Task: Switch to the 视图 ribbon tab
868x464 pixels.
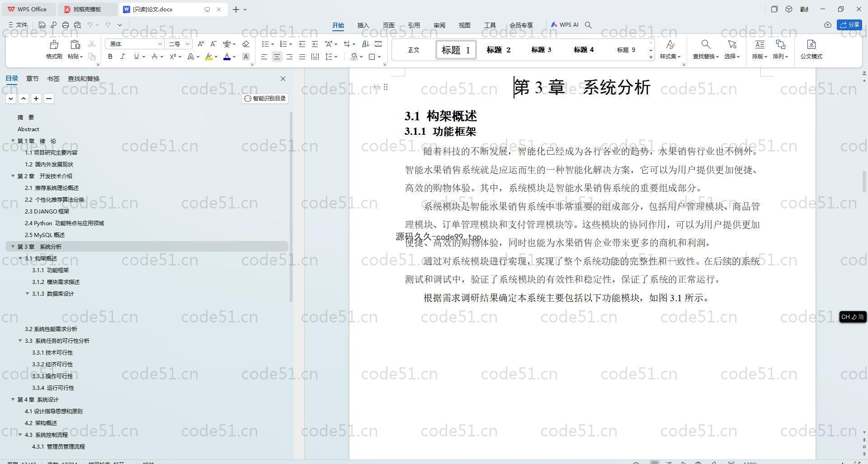Action: pos(464,25)
